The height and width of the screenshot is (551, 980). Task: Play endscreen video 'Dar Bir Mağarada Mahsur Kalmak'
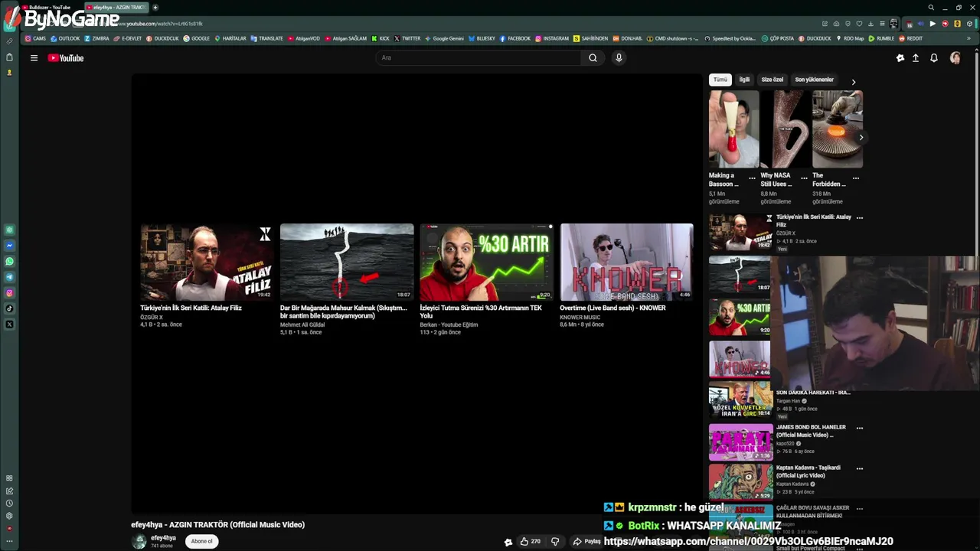[347, 262]
